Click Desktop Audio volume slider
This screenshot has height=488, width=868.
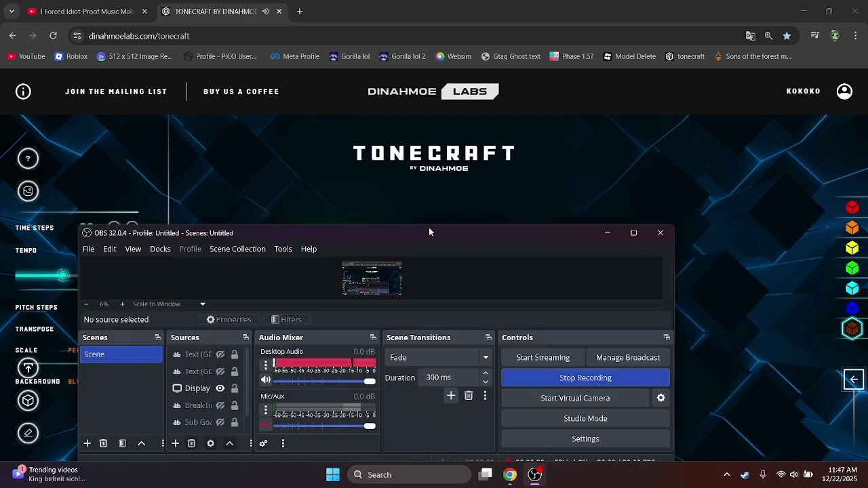tap(325, 380)
